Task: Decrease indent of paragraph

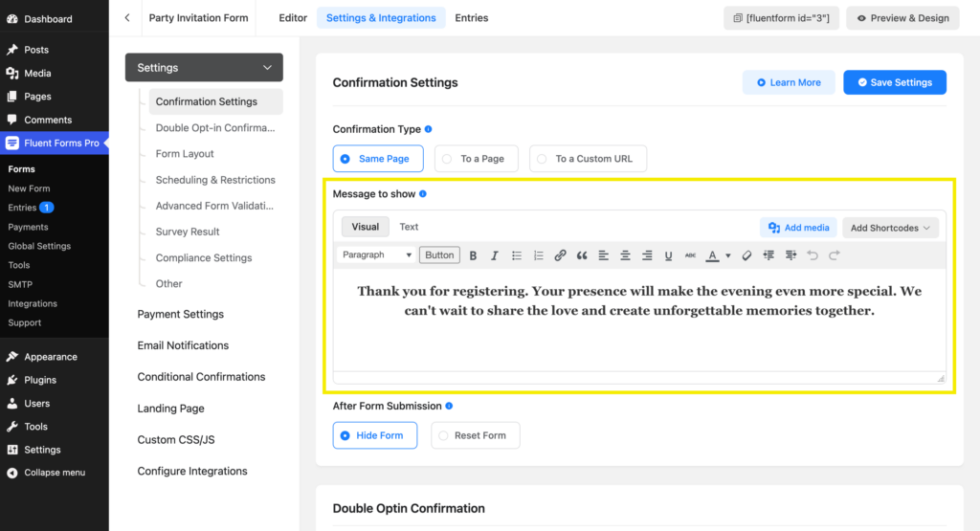Action: click(768, 255)
